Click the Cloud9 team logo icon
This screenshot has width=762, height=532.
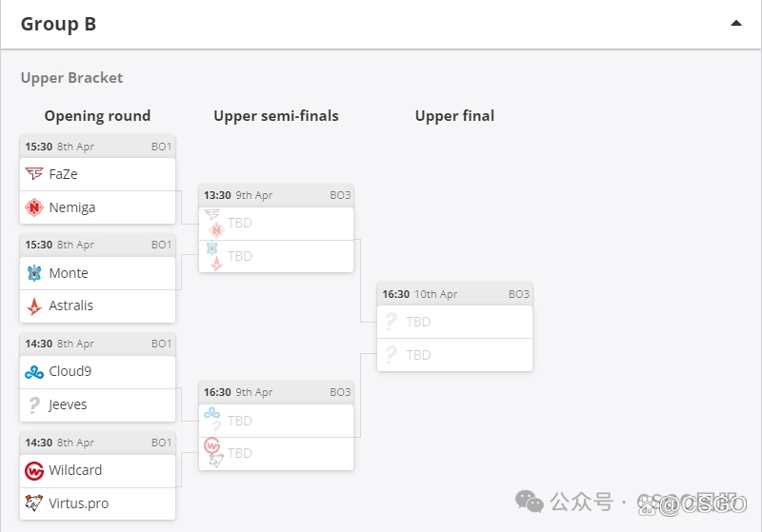34,371
